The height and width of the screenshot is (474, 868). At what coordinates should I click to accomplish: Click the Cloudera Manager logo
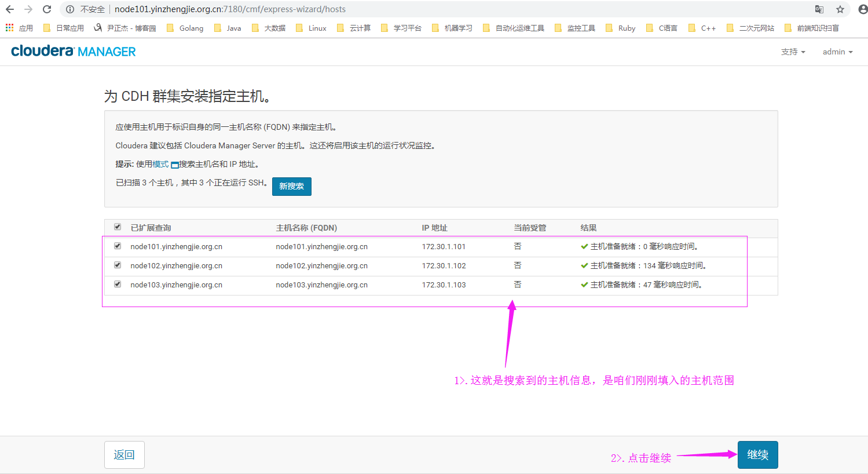click(x=74, y=52)
